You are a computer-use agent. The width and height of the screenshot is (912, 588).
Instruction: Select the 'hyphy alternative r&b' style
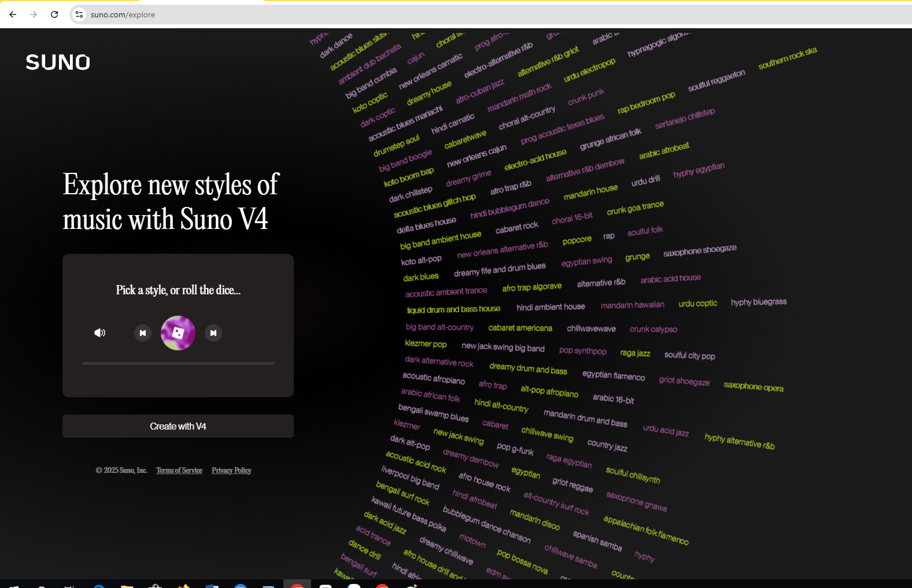(x=739, y=441)
